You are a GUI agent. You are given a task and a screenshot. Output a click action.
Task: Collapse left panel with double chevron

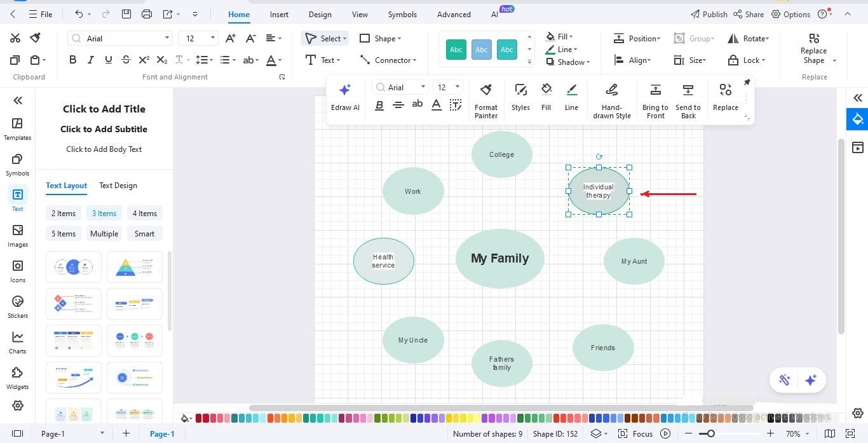pyautogui.click(x=18, y=100)
